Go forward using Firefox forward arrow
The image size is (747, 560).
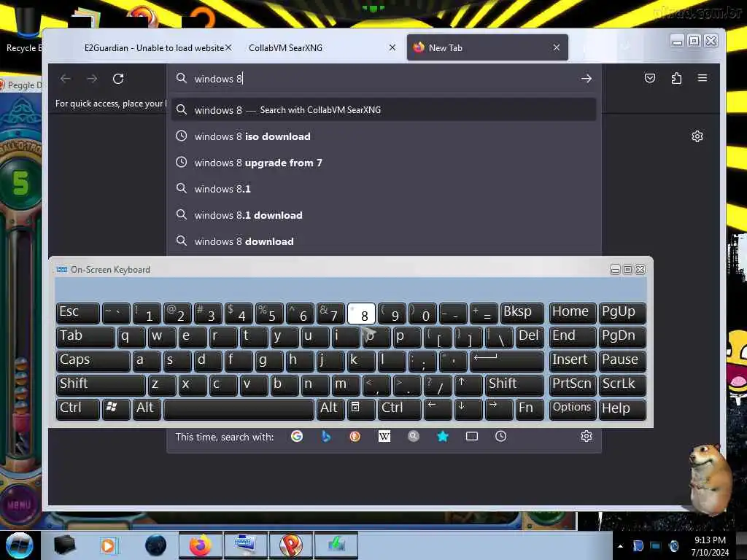coord(92,79)
